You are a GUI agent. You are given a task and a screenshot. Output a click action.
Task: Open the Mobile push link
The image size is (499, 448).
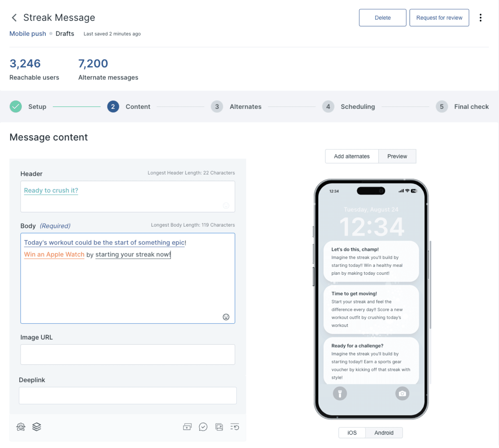(x=28, y=34)
